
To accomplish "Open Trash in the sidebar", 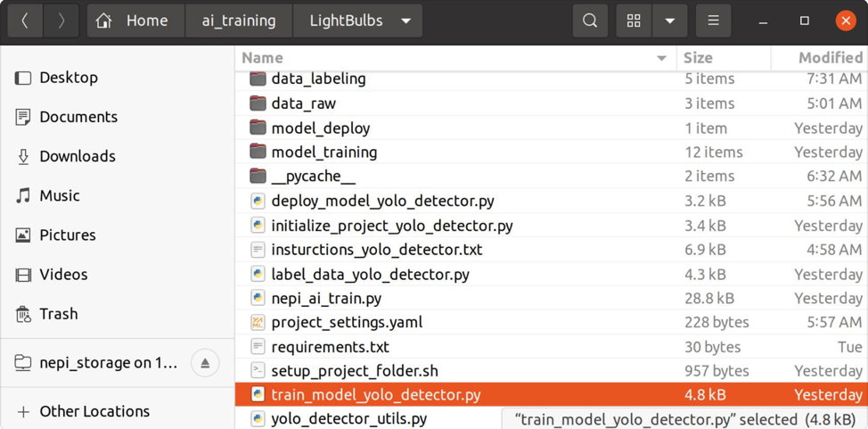I will (59, 314).
